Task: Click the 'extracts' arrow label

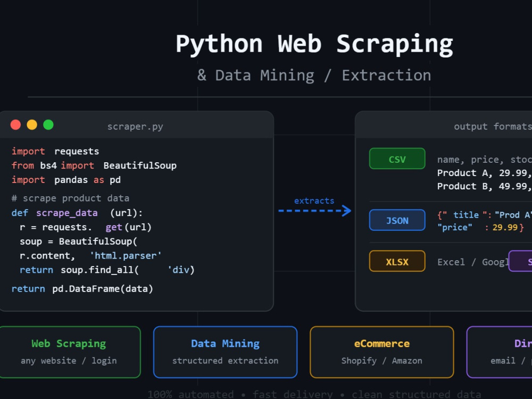Action: 314,201
